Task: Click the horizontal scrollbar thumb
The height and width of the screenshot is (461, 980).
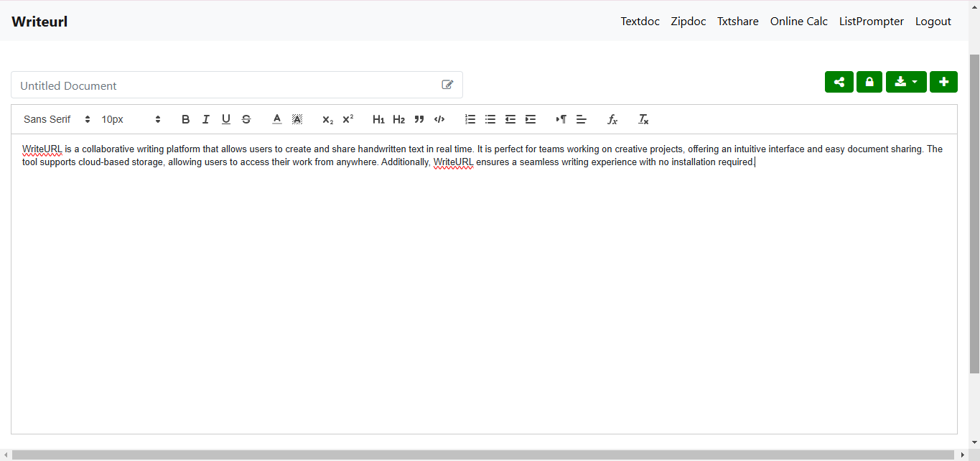Action: (483, 455)
